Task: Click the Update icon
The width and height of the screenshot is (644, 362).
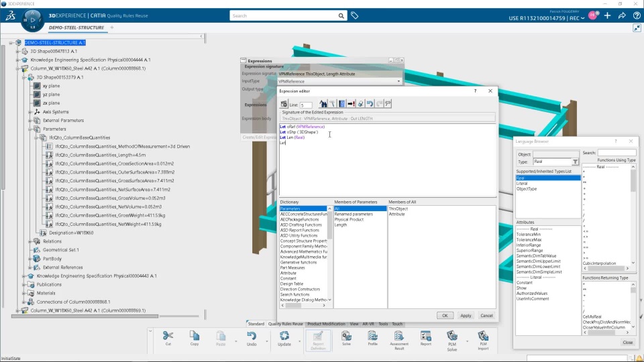Action: click(284, 336)
